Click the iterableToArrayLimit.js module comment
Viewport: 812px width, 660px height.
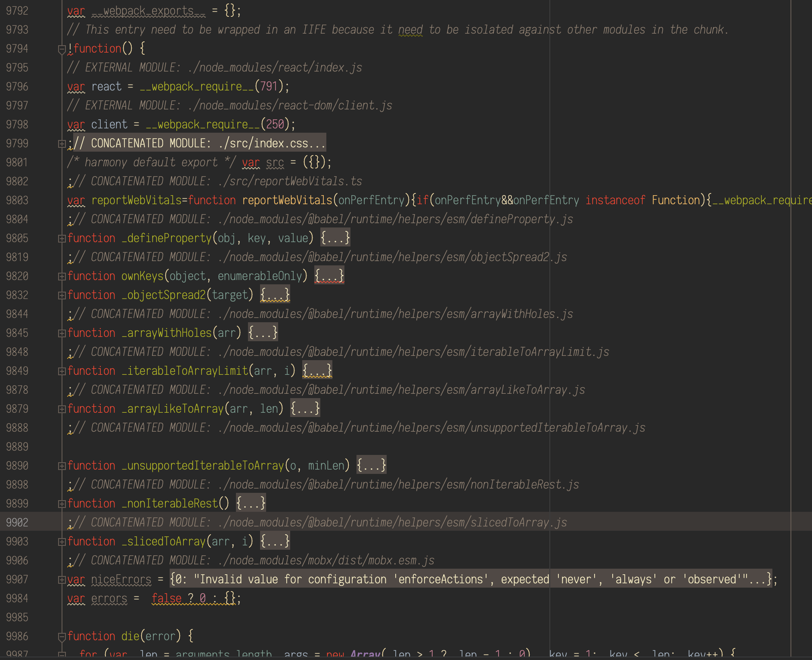point(341,352)
